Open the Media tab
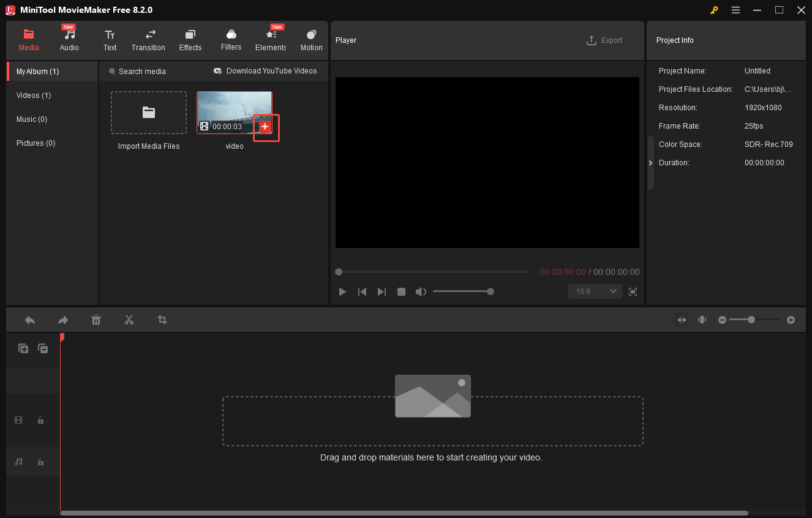This screenshot has height=518, width=812. point(29,40)
